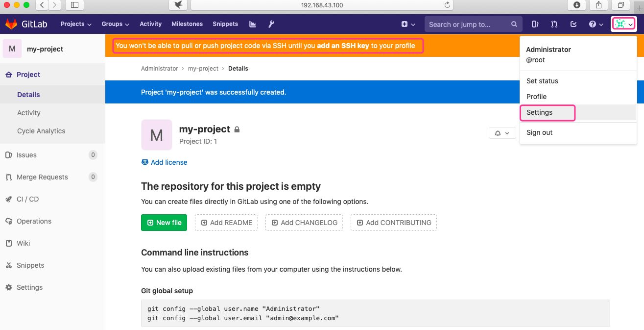Image resolution: width=644 pixels, height=330 pixels.
Task: Open merge requests icon in navbar
Action: tap(554, 24)
